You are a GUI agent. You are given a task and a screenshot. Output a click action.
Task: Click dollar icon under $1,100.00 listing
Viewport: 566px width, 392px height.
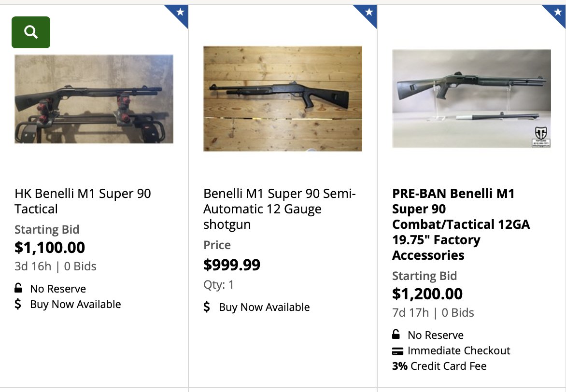[x=18, y=304]
